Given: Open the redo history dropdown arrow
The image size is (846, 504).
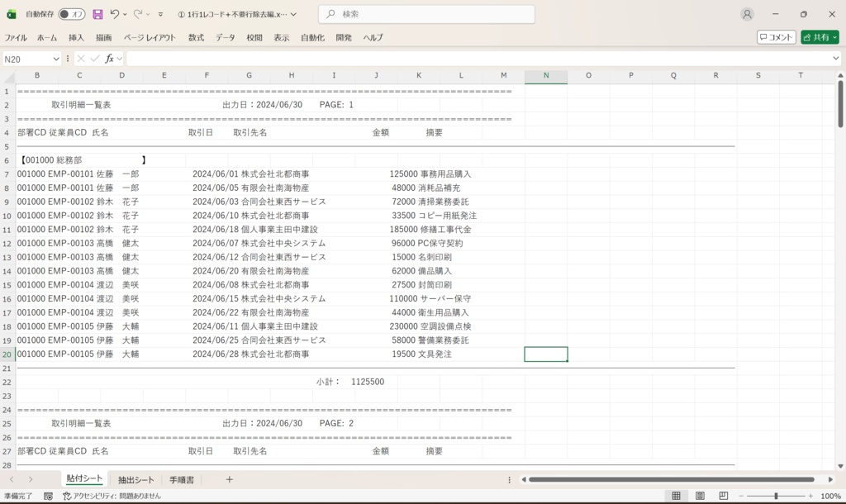Looking at the screenshot, I should click(x=148, y=15).
